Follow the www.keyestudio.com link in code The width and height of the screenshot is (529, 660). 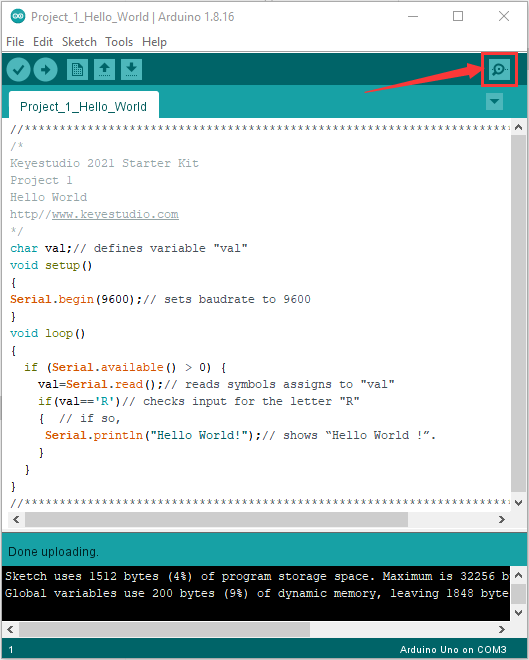click(x=115, y=214)
